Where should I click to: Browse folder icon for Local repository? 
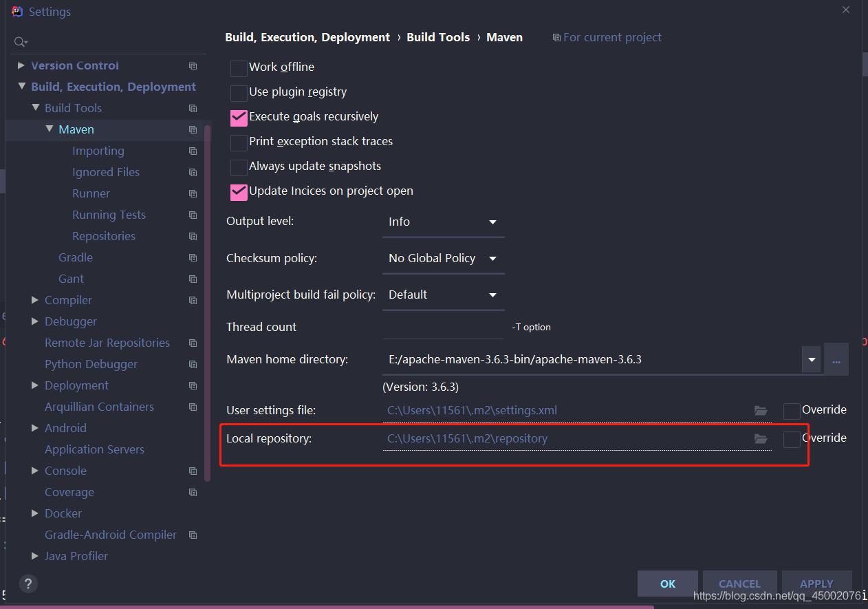(x=761, y=439)
